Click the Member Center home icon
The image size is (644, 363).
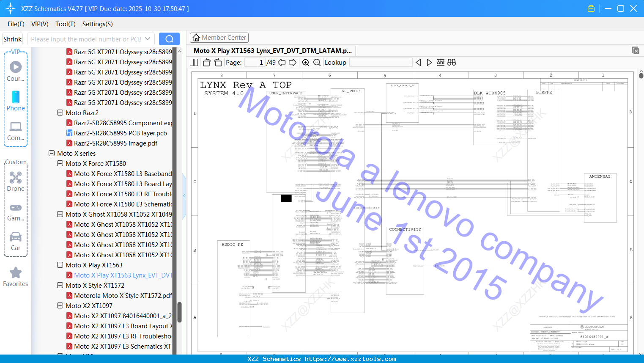pos(196,38)
